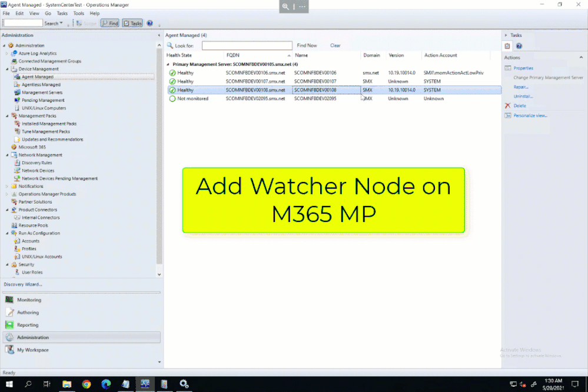Select the User Roles icon

(x=17, y=273)
